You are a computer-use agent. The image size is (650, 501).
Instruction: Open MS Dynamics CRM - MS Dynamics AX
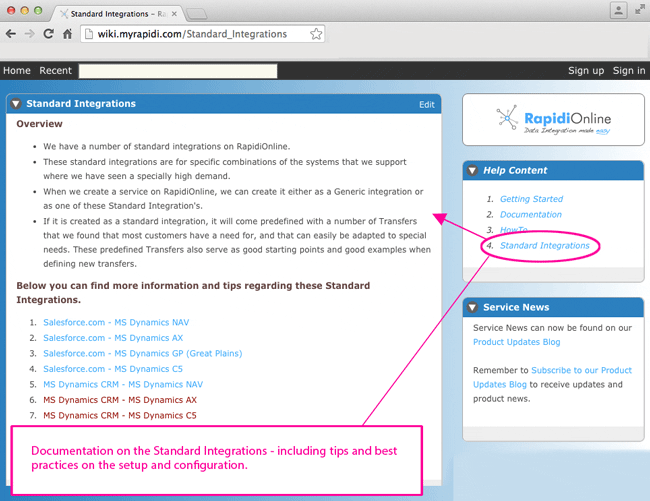pos(120,400)
